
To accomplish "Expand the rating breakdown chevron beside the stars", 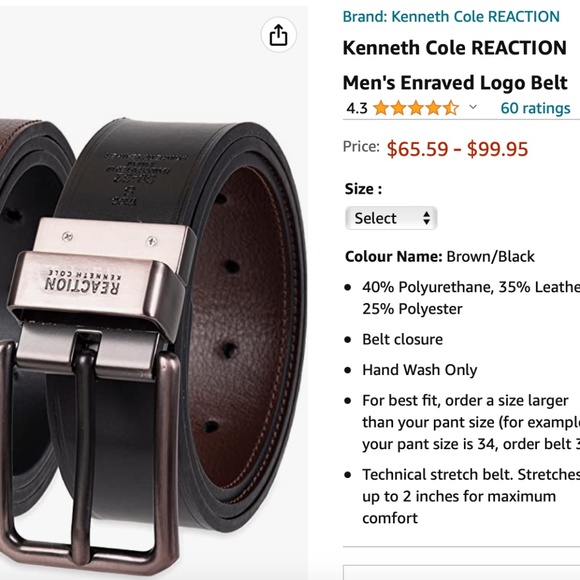I will (473, 107).
